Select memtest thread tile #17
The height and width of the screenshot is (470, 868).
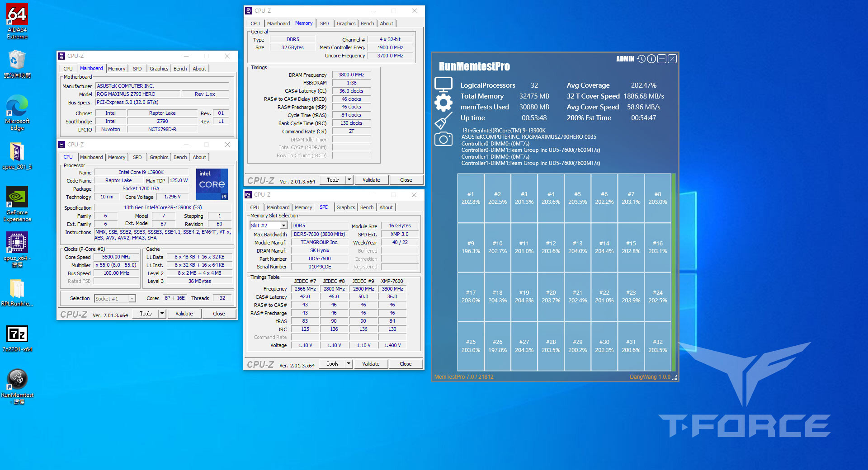[471, 296]
